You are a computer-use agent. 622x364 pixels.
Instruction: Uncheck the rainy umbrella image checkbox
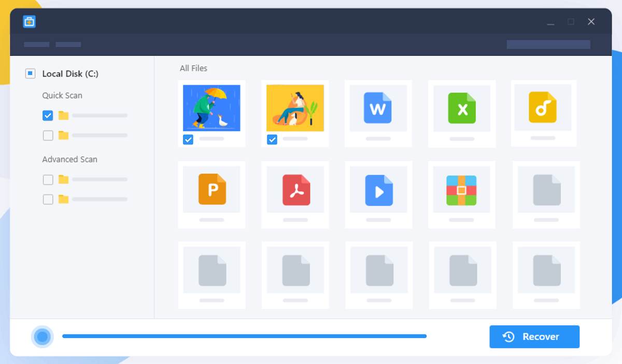pos(188,139)
